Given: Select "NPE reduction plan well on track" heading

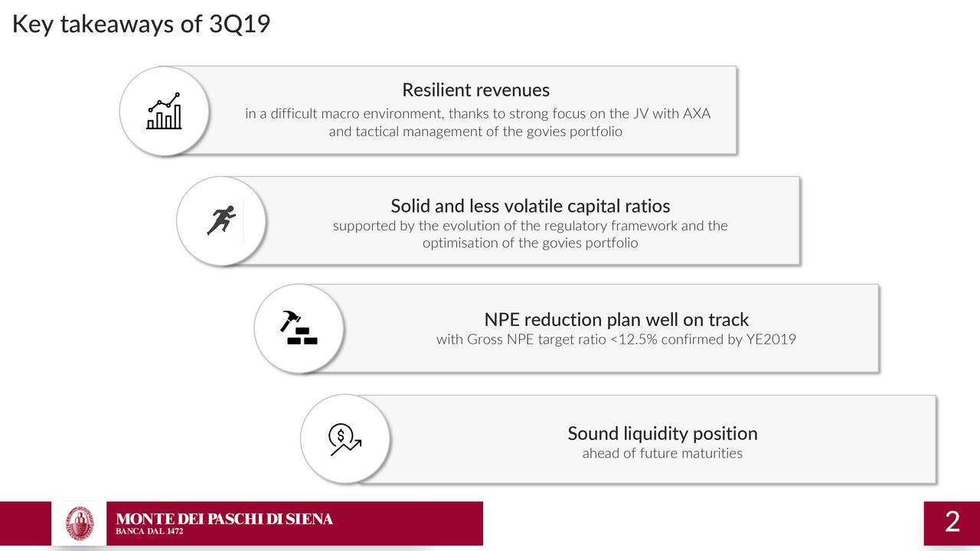Looking at the screenshot, I should pos(616,319).
